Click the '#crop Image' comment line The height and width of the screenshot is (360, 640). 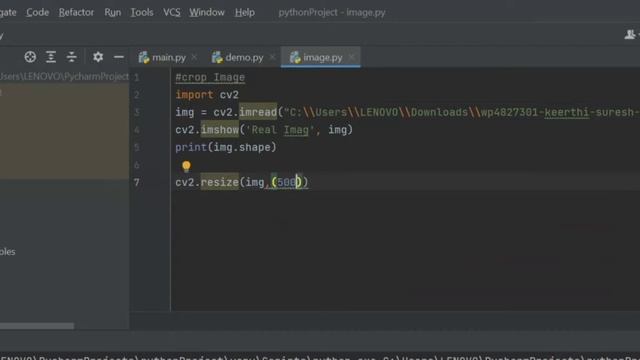pyautogui.click(x=210, y=77)
